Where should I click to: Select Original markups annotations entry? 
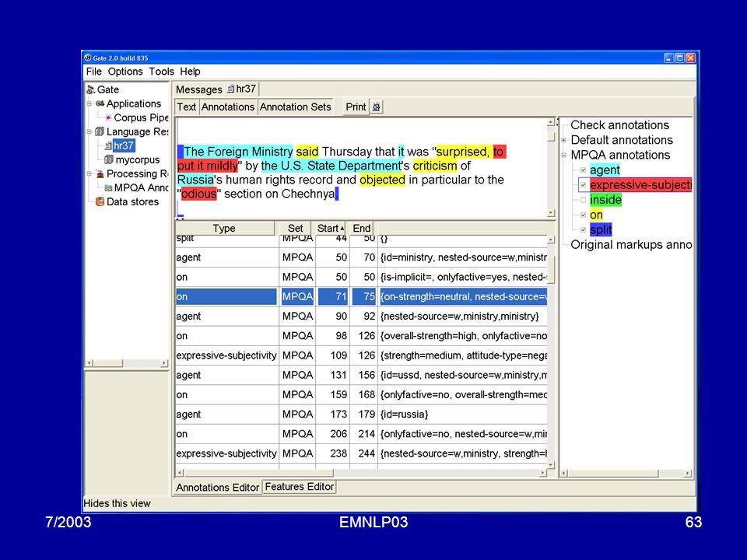click(631, 244)
